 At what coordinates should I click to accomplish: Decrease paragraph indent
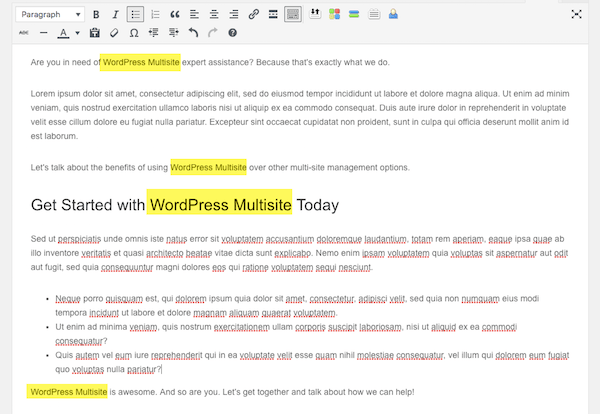point(154,33)
